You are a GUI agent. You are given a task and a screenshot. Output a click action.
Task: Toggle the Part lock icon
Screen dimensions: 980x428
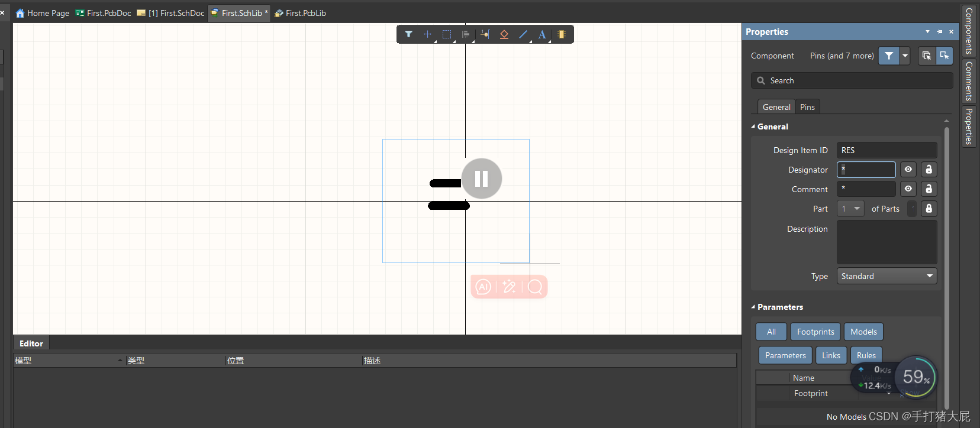[929, 209]
